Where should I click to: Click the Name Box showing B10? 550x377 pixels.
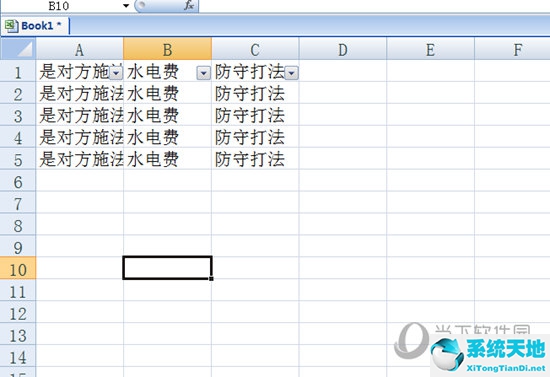60,6
